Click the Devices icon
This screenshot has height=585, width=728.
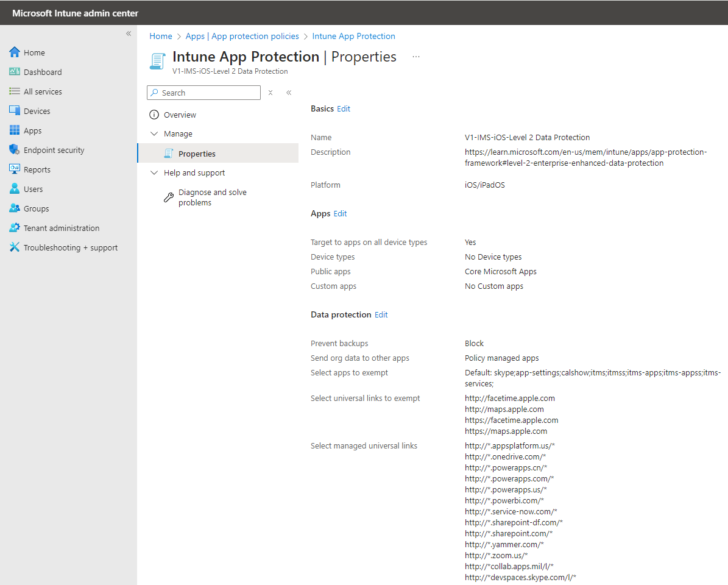point(16,111)
